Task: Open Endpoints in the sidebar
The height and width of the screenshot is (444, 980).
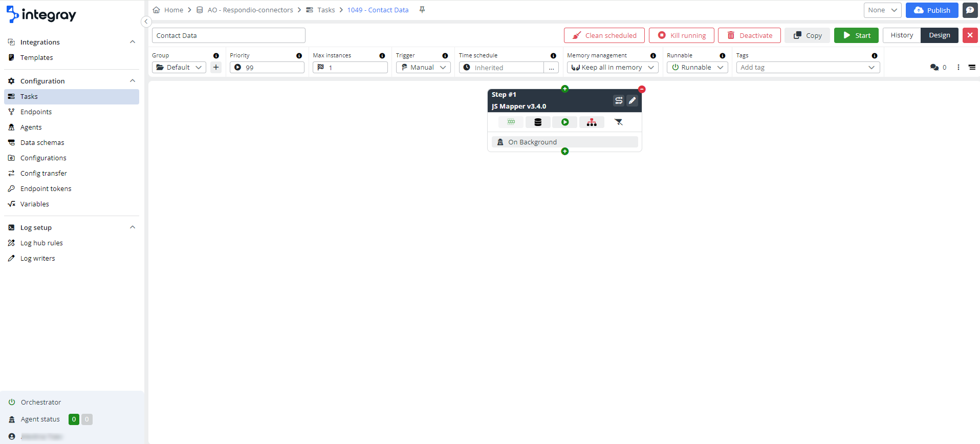Action: coord(36,112)
